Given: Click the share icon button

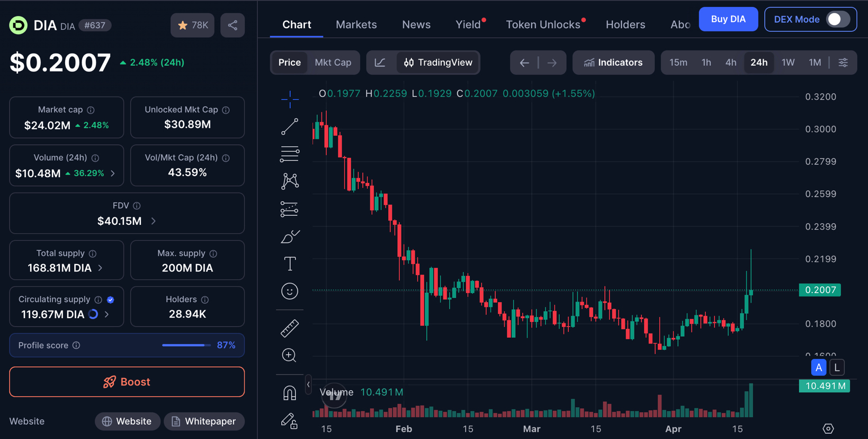Looking at the screenshot, I should pos(232,25).
